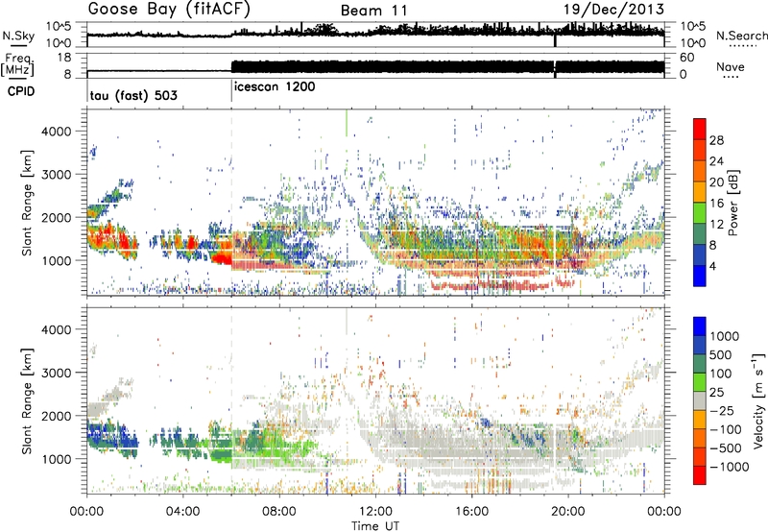Screen dimensions: 768x532
Task: Click the N.Search dotted line legend sample
Action: [741, 46]
